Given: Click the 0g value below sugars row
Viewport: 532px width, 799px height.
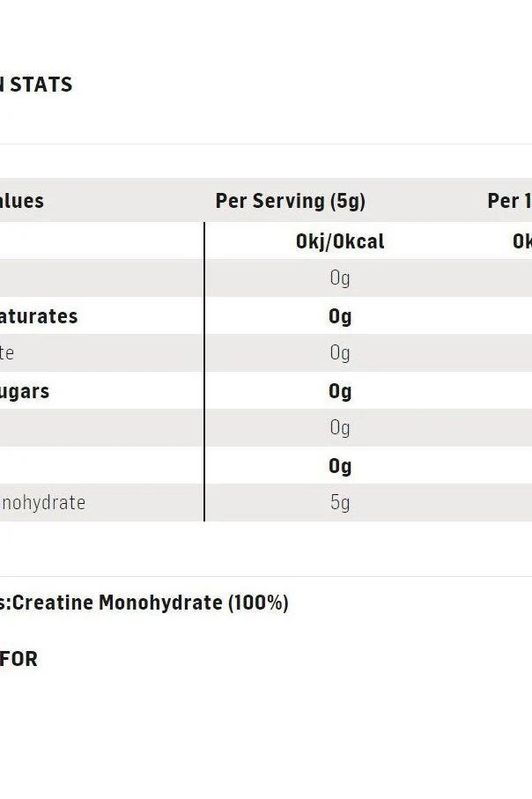Looking at the screenshot, I should (340, 428).
